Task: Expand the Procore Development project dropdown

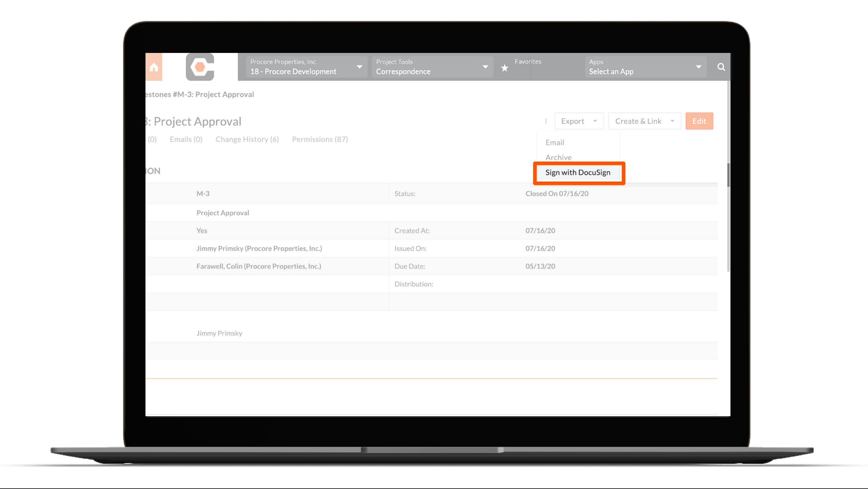Action: [x=306, y=67]
